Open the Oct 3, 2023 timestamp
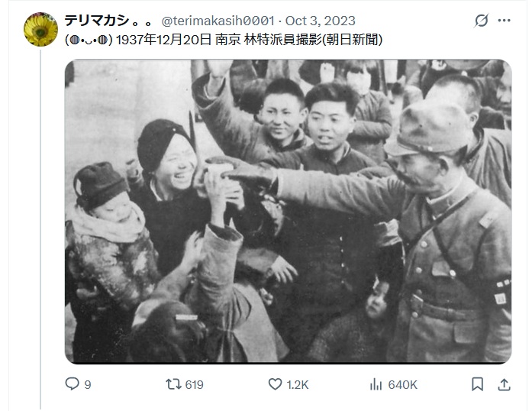 point(321,21)
